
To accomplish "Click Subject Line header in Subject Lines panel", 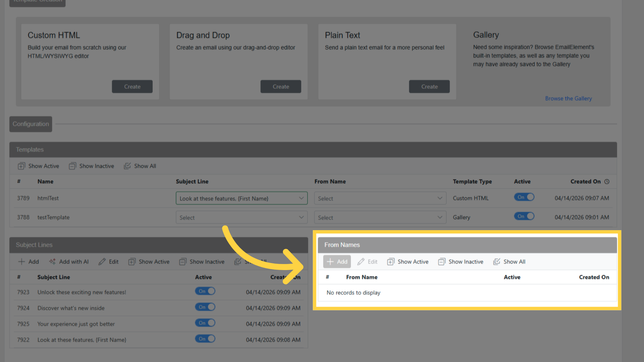I will [54, 277].
